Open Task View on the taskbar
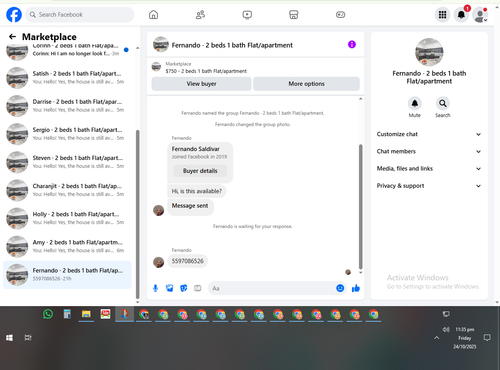Image resolution: width=500 pixels, height=370 pixels. (x=28, y=338)
